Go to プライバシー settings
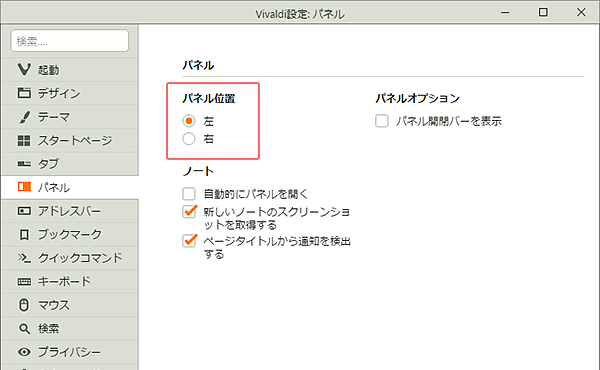 point(70,352)
